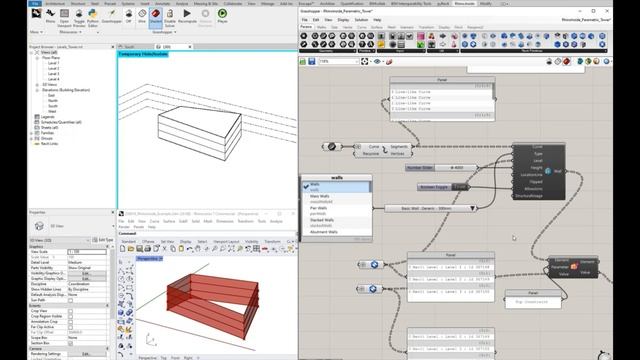640x360 pixels.
Task: Switch to Grasshopper Params tab
Action: point(306,27)
